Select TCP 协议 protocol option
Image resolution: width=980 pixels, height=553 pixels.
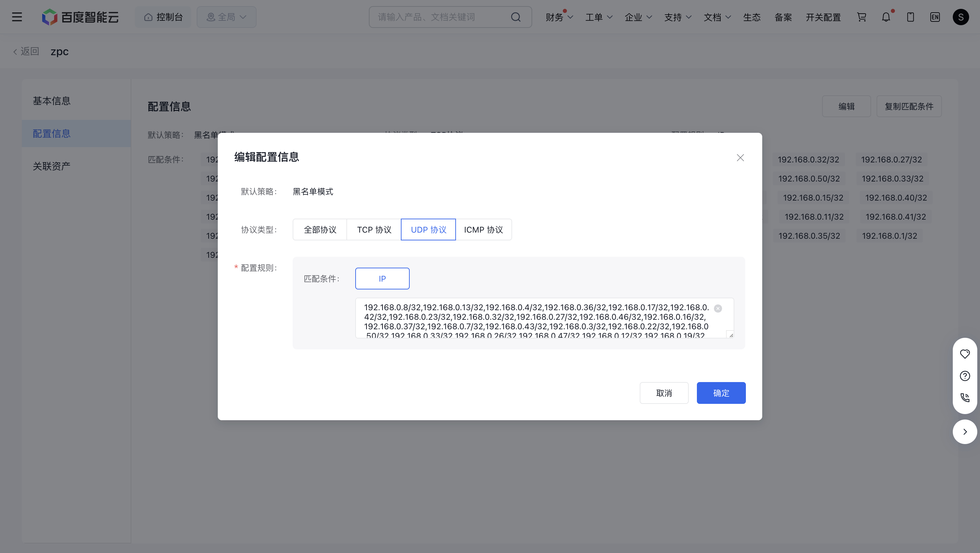pos(374,230)
